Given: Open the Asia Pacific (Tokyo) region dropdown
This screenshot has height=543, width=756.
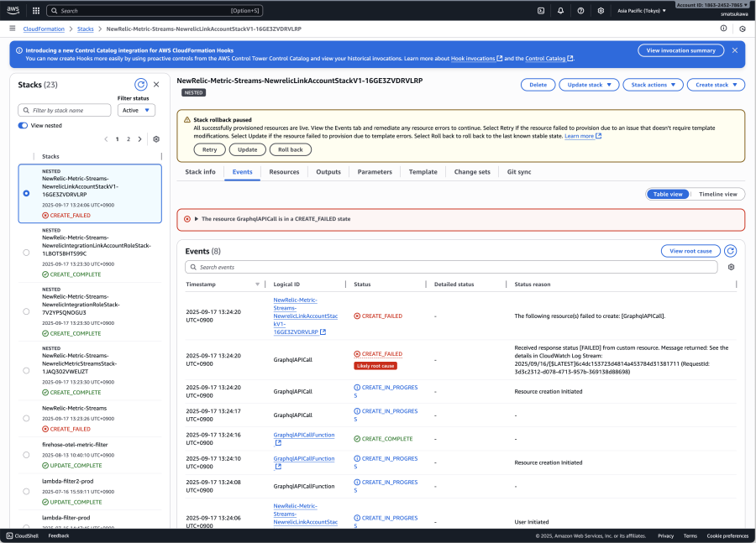Looking at the screenshot, I should tap(641, 11).
